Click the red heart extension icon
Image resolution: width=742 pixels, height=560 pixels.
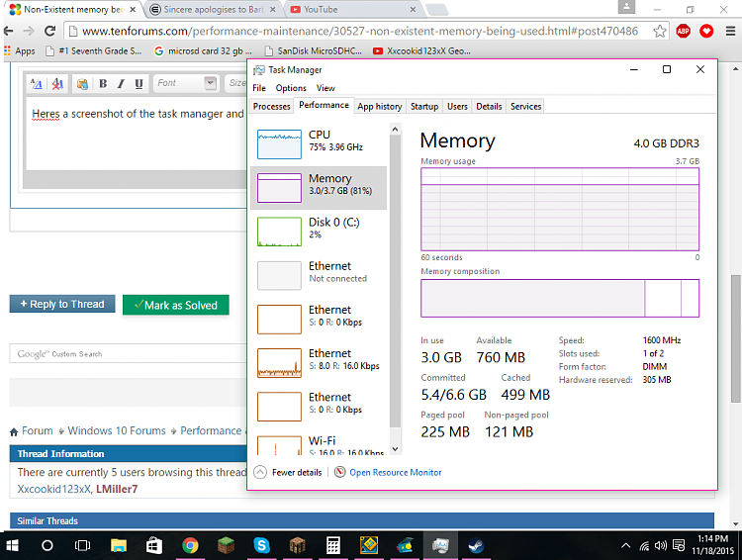pos(706,32)
